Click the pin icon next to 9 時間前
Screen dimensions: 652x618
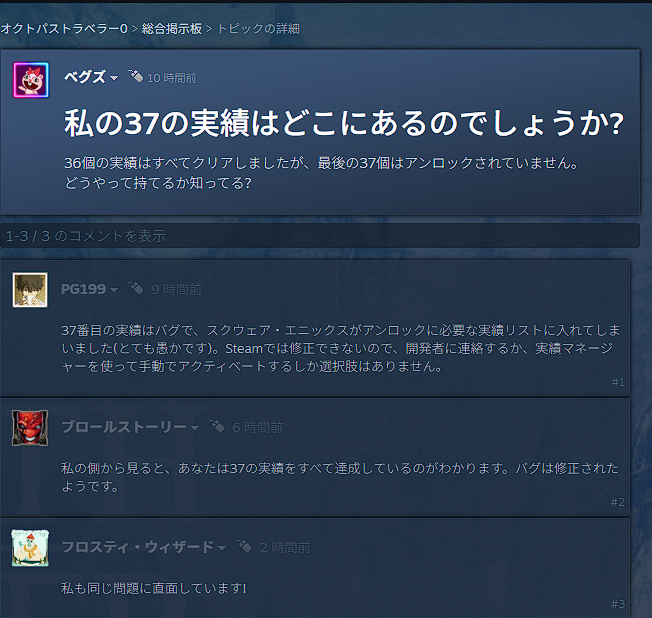point(136,288)
